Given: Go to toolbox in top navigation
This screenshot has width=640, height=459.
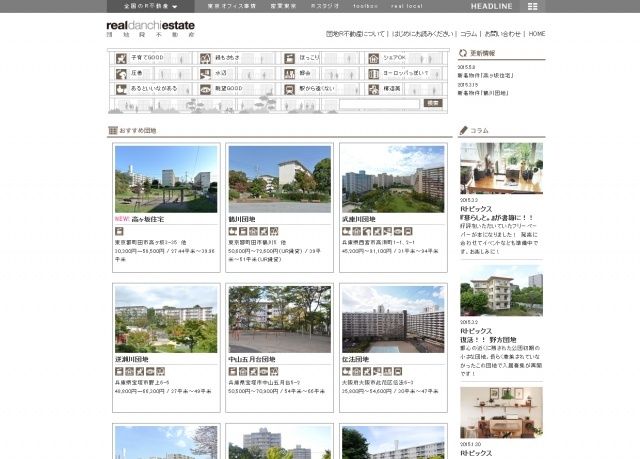Looking at the screenshot, I should point(364,6).
